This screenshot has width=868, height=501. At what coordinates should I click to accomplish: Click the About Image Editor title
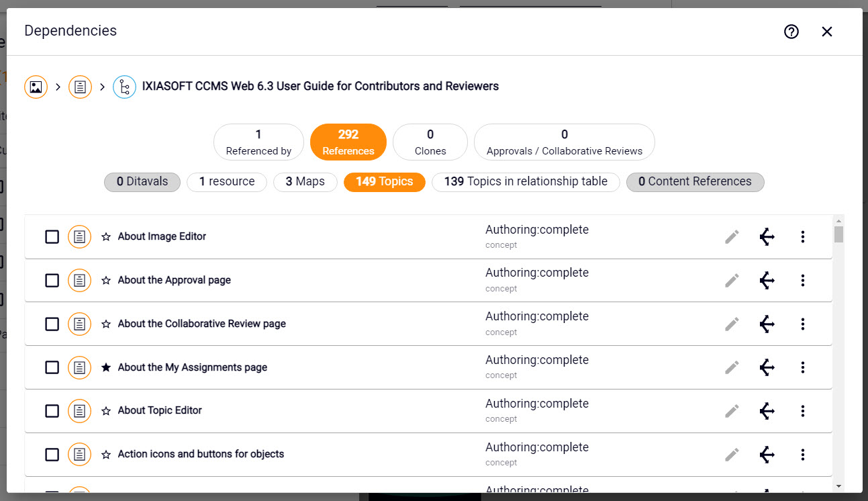pos(162,236)
